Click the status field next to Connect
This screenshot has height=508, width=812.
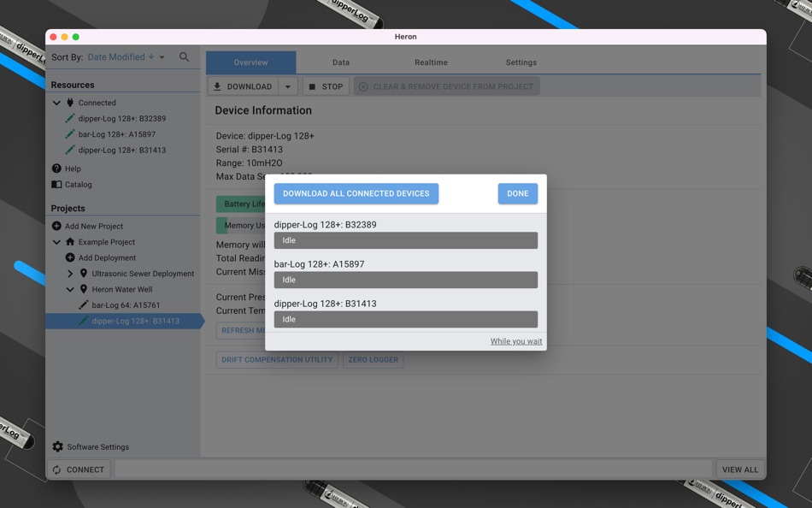click(413, 470)
